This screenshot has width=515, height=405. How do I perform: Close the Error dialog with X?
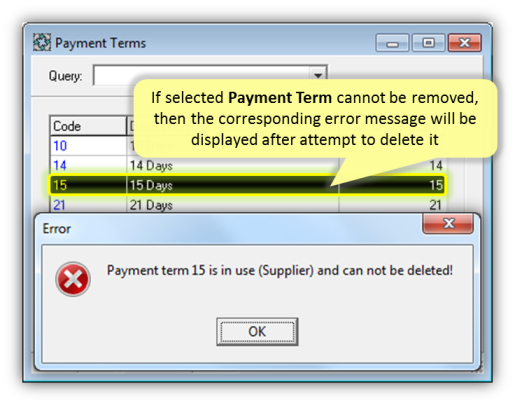pyautogui.click(x=448, y=223)
